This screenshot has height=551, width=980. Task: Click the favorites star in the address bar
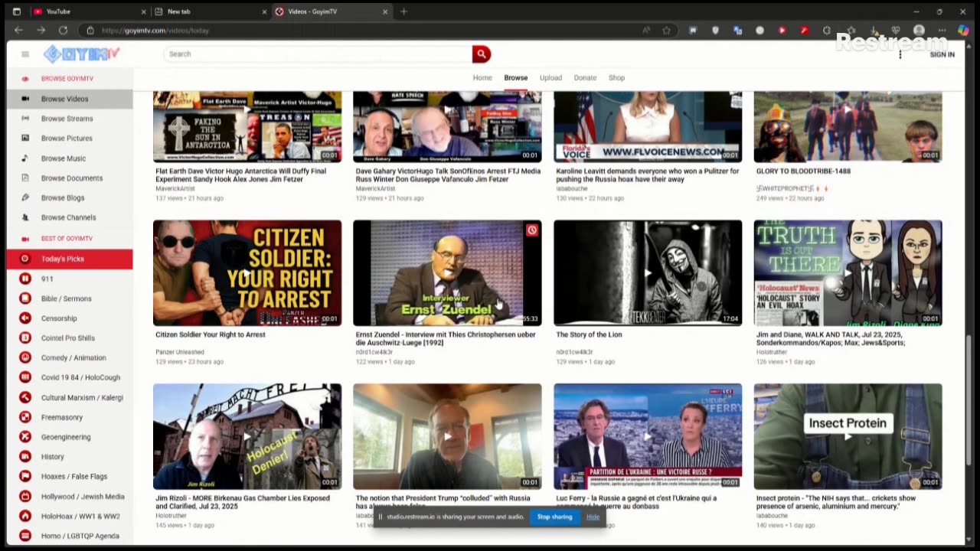click(x=667, y=31)
